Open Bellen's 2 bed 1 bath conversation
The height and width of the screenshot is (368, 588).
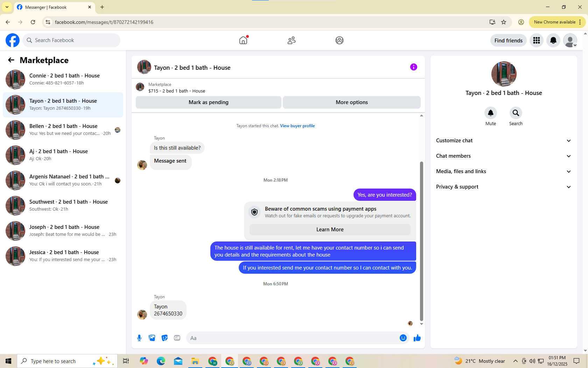coord(63,130)
